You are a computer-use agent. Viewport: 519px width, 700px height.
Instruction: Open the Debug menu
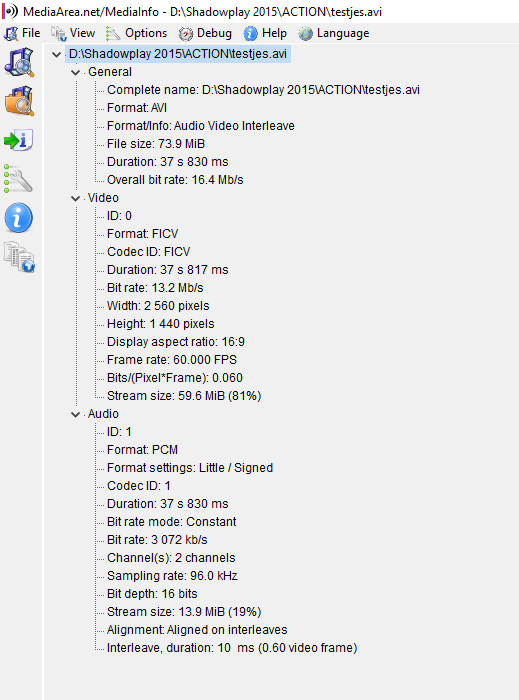tap(205, 33)
